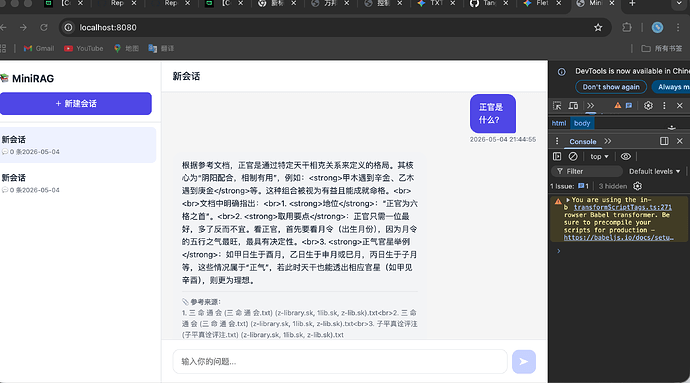This screenshot has width=690, height=383.
Task: Open the top JavaScript context dropdown
Action: (x=599, y=156)
